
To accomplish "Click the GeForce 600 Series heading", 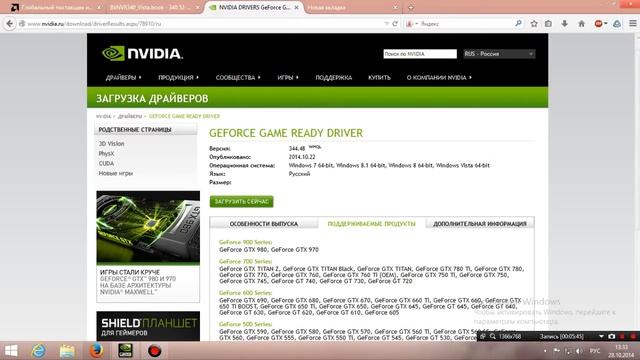I will (x=245, y=293).
